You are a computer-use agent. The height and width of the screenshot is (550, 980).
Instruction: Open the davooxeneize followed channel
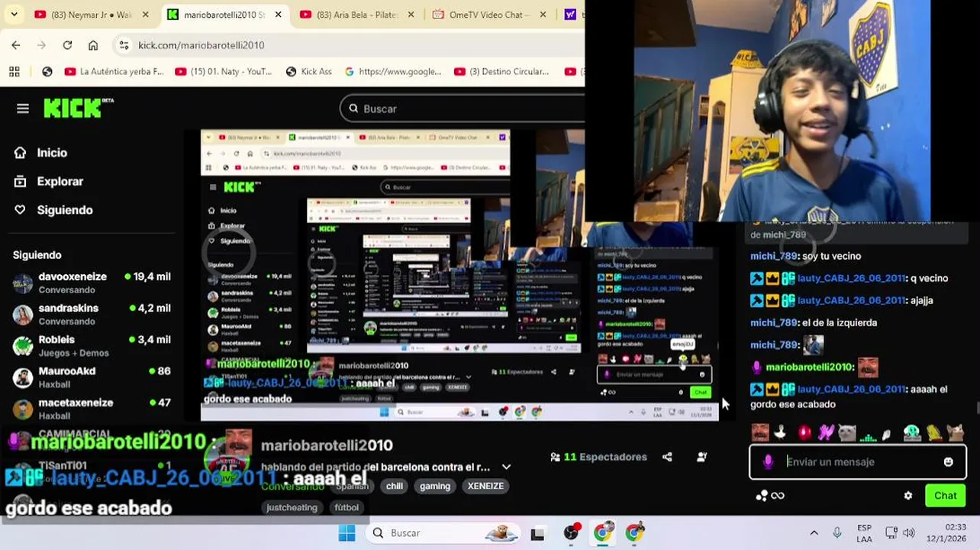point(92,283)
